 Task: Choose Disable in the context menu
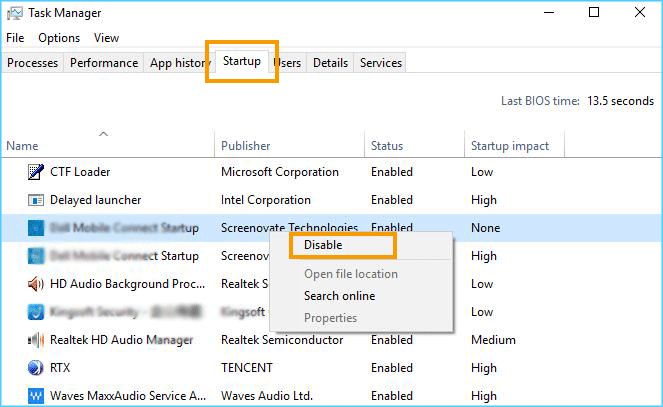pos(323,245)
